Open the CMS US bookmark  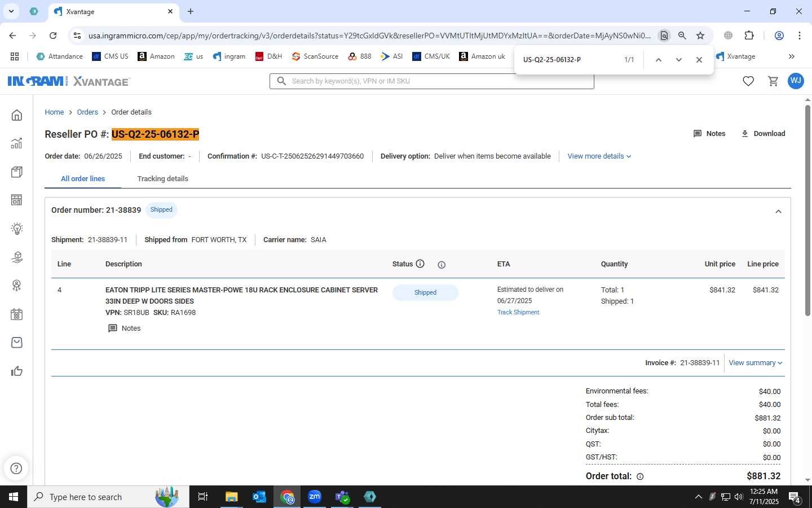point(110,56)
